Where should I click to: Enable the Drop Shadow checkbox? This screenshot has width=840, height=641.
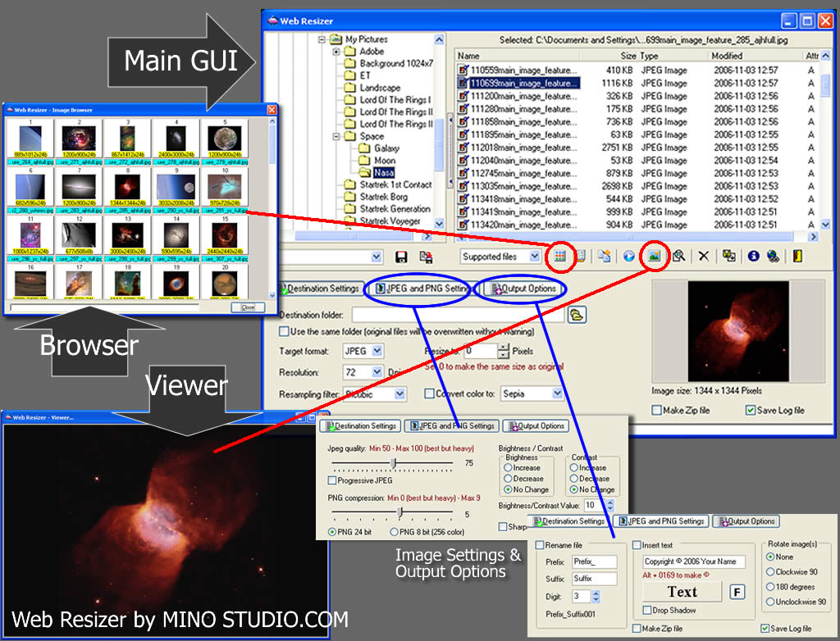(x=647, y=610)
